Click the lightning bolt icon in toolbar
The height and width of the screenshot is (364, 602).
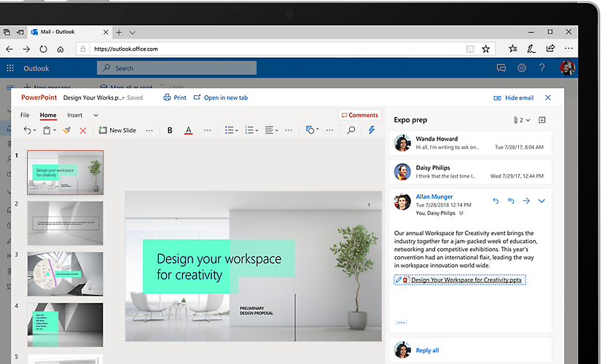click(x=372, y=130)
